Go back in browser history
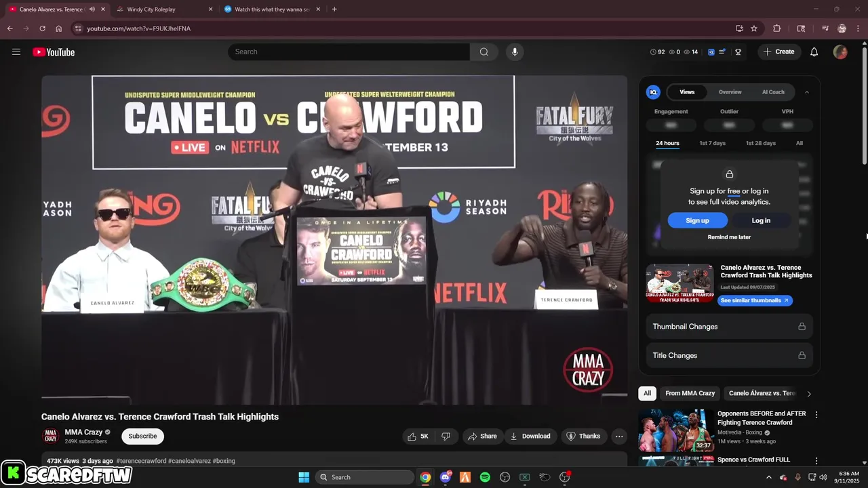 click(x=9, y=28)
